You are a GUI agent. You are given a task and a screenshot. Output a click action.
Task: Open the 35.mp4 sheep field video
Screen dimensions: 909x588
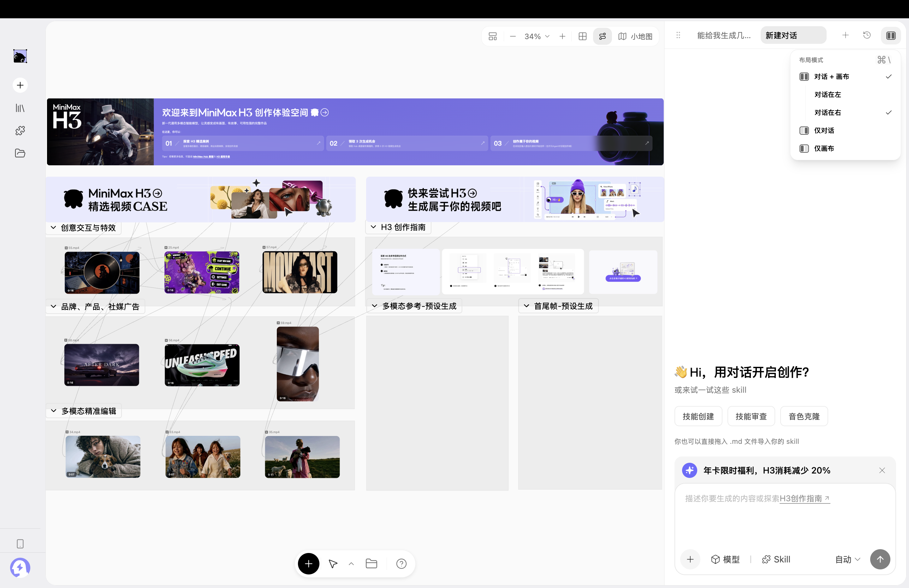302,457
